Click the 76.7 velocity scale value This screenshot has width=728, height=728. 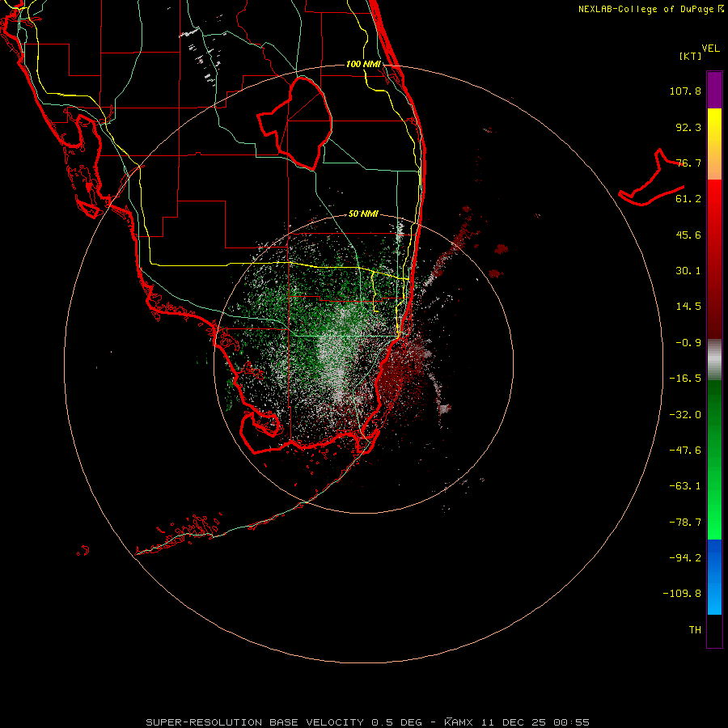click(x=688, y=163)
